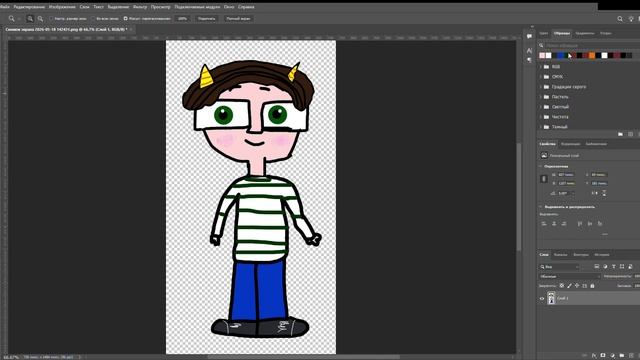Filter layers by type layer icon
This screenshot has width=640, height=360.
click(x=613, y=267)
